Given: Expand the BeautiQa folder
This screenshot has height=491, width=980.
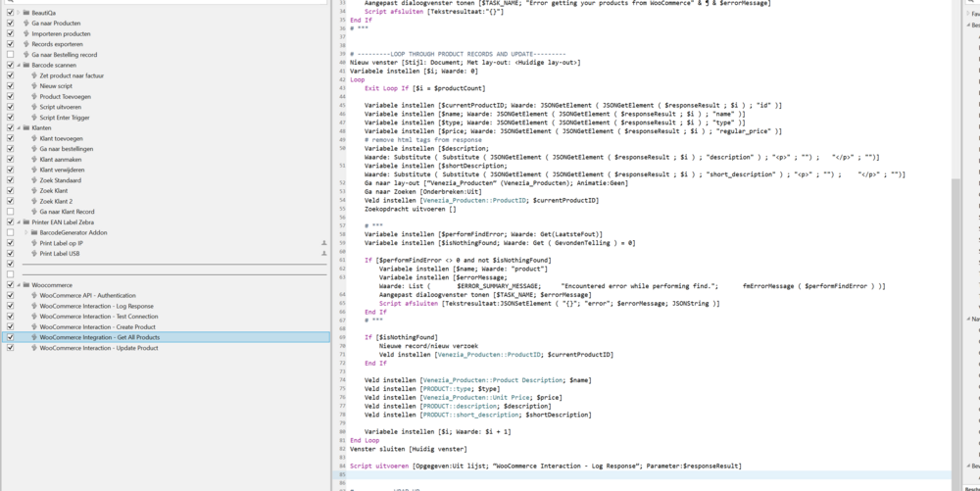Looking at the screenshot, I should tap(19, 13).
